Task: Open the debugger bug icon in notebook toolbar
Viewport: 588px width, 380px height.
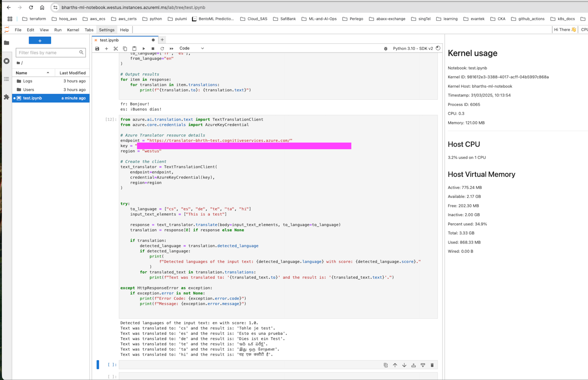Action: coord(386,49)
